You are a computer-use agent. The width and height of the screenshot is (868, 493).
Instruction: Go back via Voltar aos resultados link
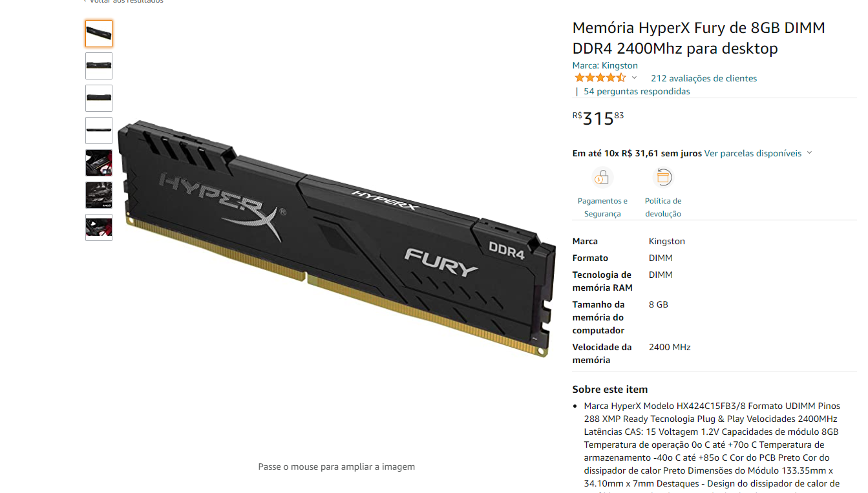[123, 1]
